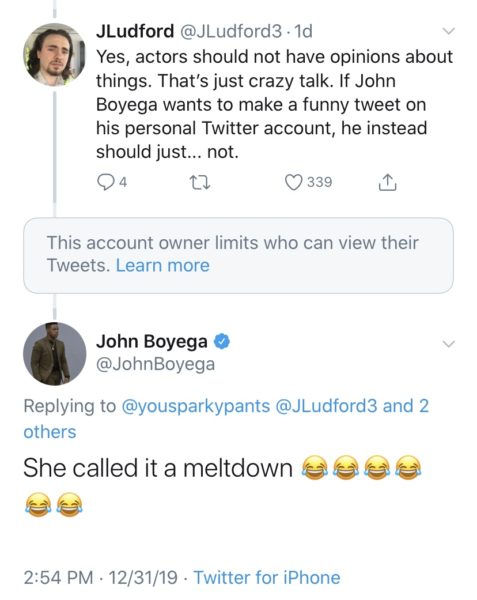This screenshot has height=600, width=477.
Task: Open JLudford's profile picture
Action: tap(54, 54)
